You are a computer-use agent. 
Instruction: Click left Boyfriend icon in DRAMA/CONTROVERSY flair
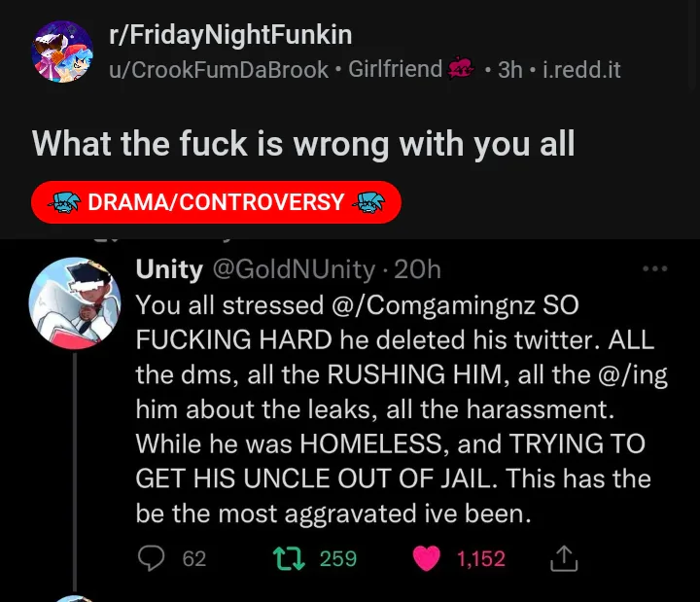66,202
